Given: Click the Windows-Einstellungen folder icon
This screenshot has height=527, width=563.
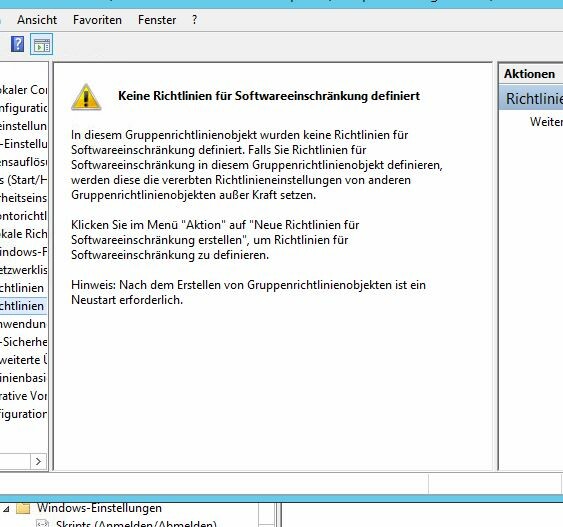Looking at the screenshot, I should click(23, 508).
